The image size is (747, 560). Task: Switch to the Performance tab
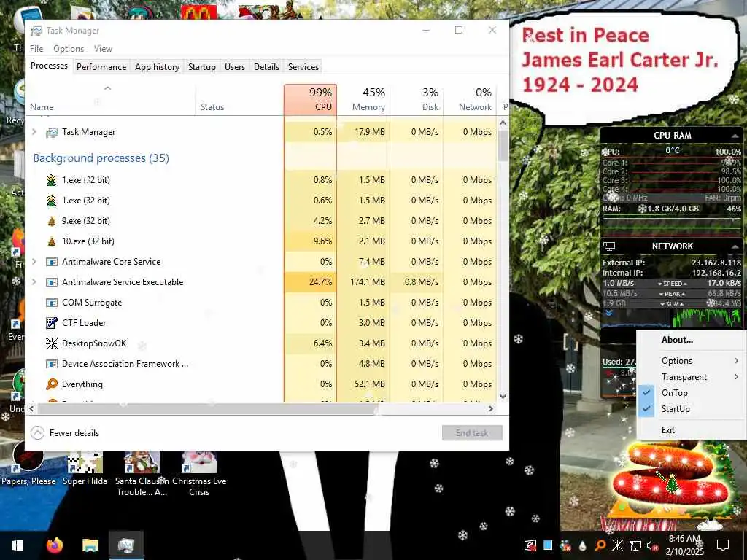click(101, 67)
